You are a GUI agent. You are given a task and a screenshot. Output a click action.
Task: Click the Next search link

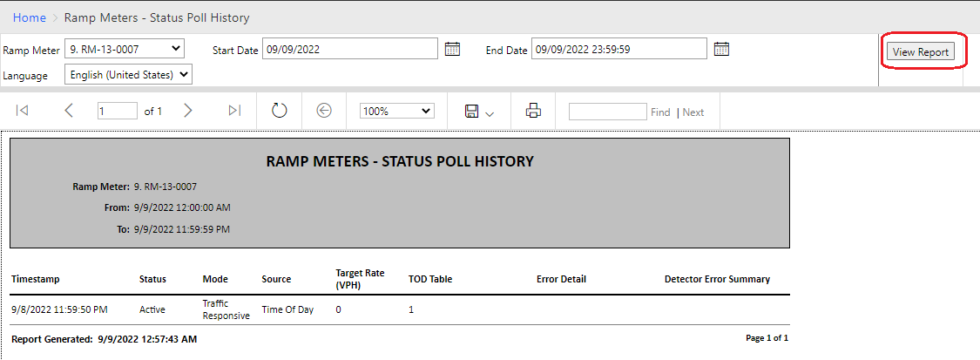[x=693, y=112]
